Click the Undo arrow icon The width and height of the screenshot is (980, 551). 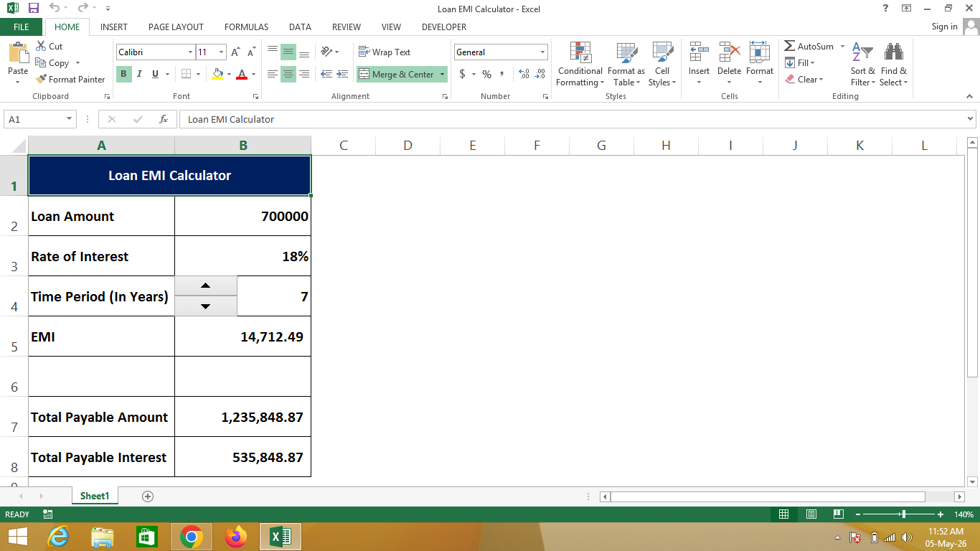pyautogui.click(x=55, y=9)
